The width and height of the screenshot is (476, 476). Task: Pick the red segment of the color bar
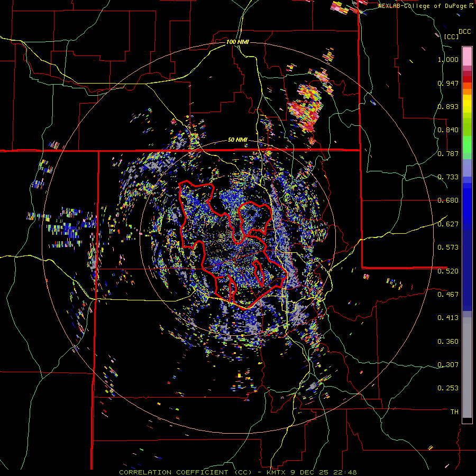(467, 79)
